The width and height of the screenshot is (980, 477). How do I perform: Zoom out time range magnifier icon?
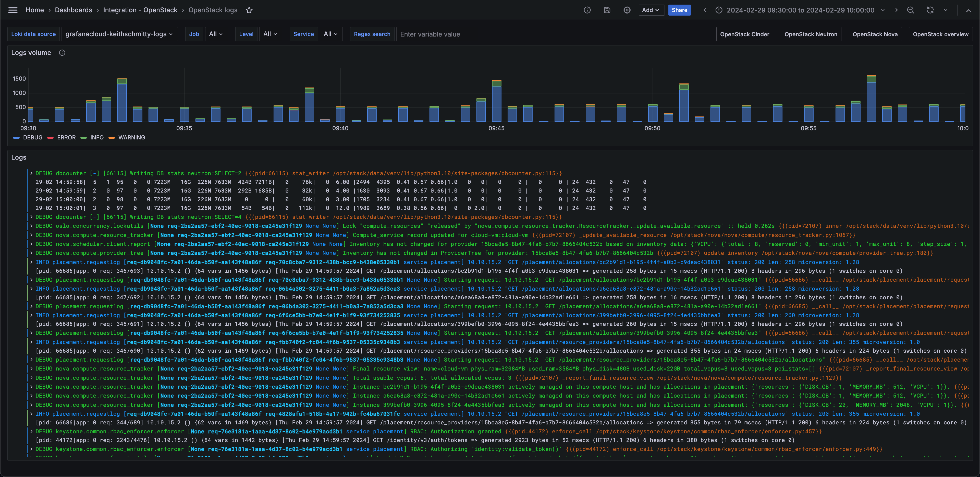click(x=910, y=10)
